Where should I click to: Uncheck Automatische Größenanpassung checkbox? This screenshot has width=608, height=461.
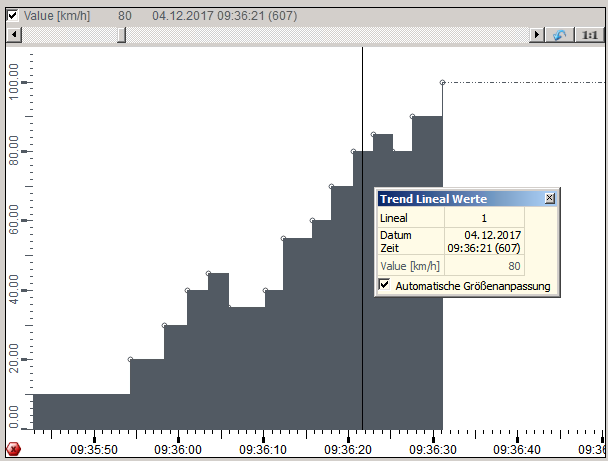(384, 286)
